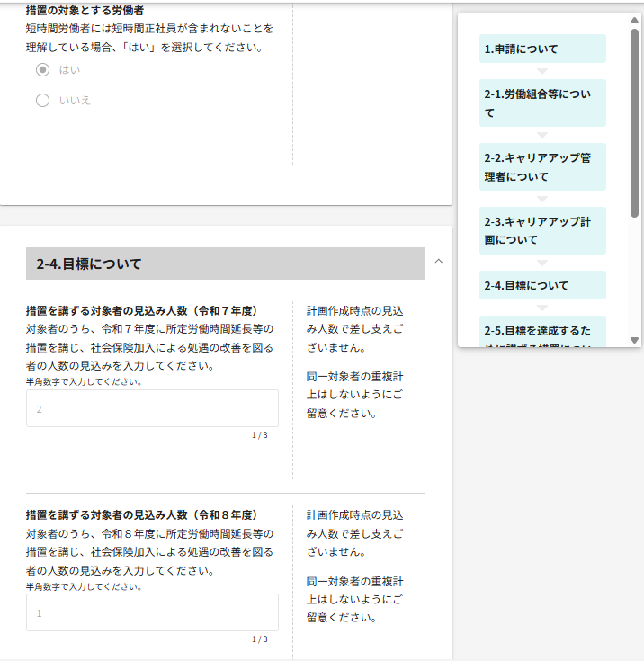Collapse the 2-4.目標について section chevron
644x661 pixels.
click(x=439, y=262)
